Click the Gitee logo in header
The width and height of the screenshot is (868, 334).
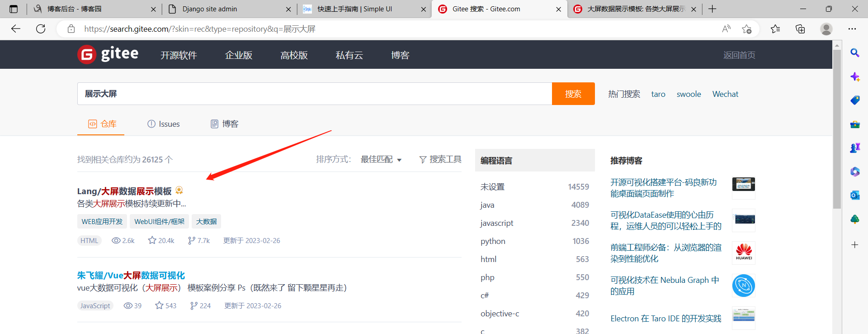[108, 54]
